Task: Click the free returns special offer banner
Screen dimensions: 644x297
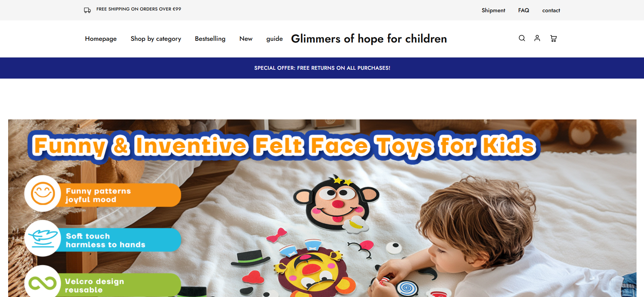Action: [322, 68]
